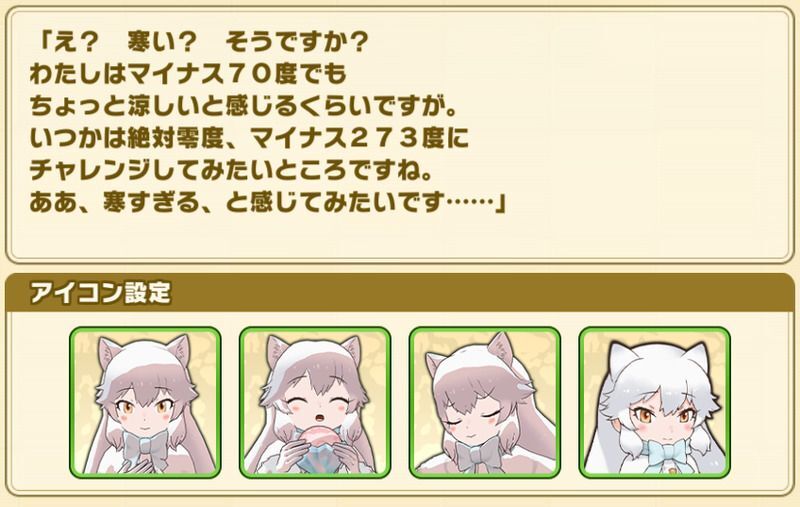Click the gray bow on the first icon
Viewport: 800px width, 507px height.
[146, 446]
